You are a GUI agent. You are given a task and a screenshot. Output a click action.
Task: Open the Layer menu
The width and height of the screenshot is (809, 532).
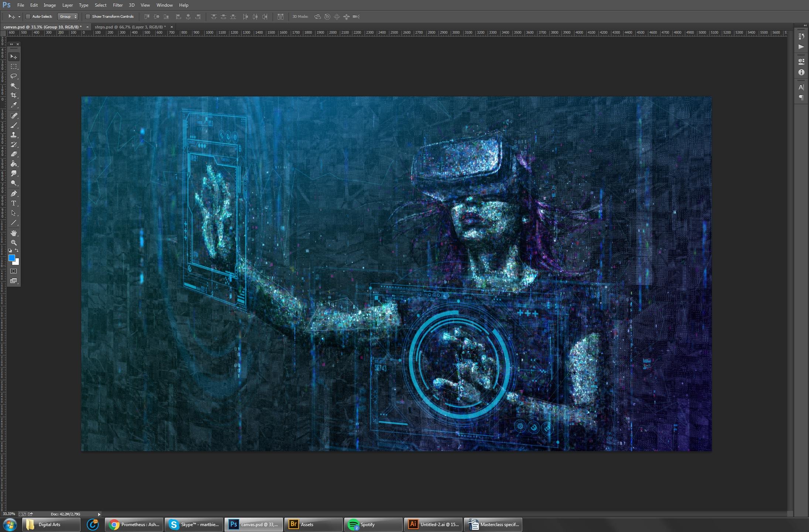68,5
